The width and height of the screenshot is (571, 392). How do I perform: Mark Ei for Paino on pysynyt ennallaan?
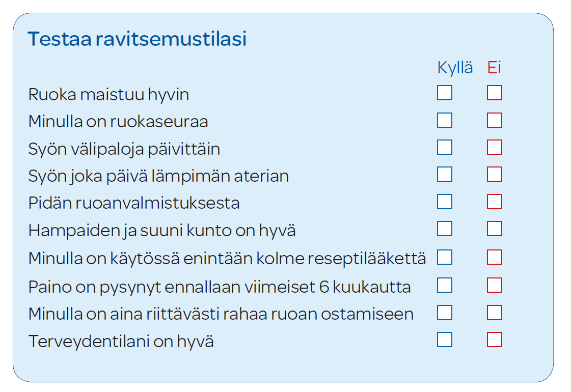click(x=495, y=286)
